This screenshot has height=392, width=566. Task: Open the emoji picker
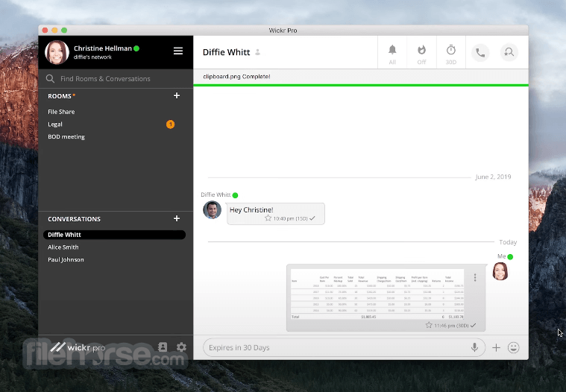click(513, 347)
